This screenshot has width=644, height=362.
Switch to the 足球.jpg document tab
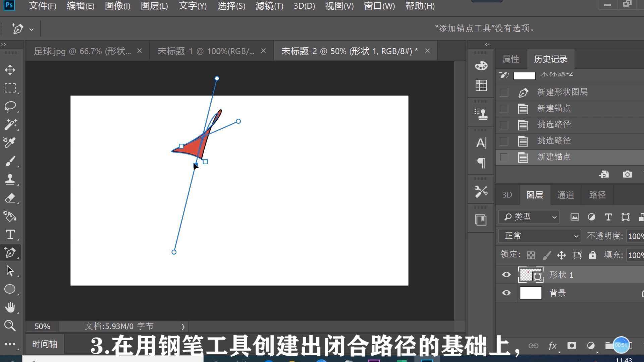click(82, 51)
